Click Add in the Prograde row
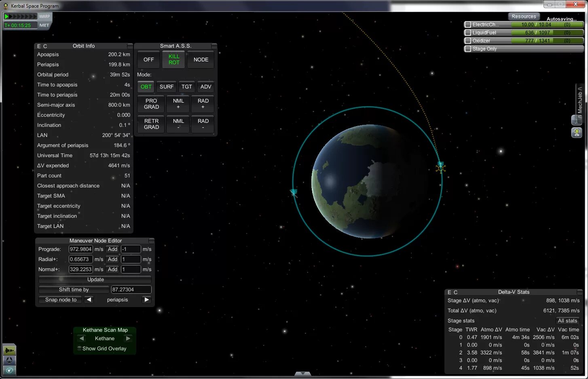This screenshot has height=379, width=588. coord(112,249)
